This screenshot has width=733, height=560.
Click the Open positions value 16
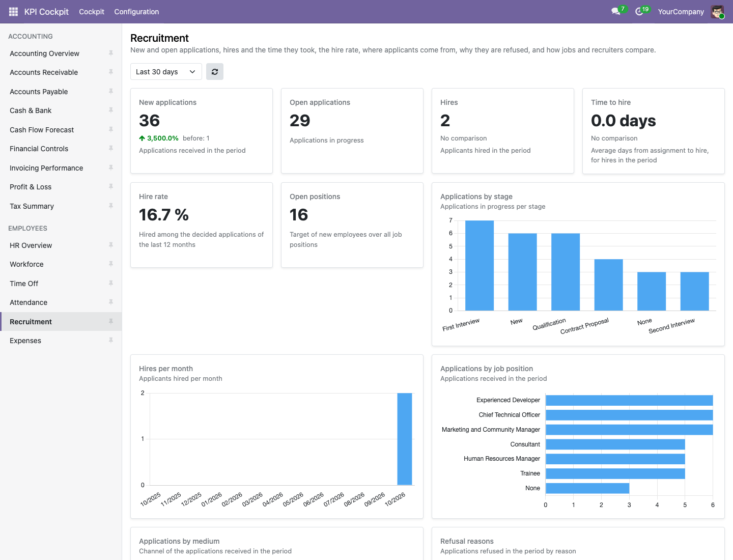point(299,215)
